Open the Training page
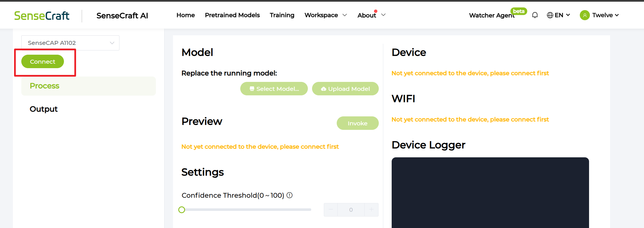Viewport: 644px width, 228px height. (x=282, y=15)
